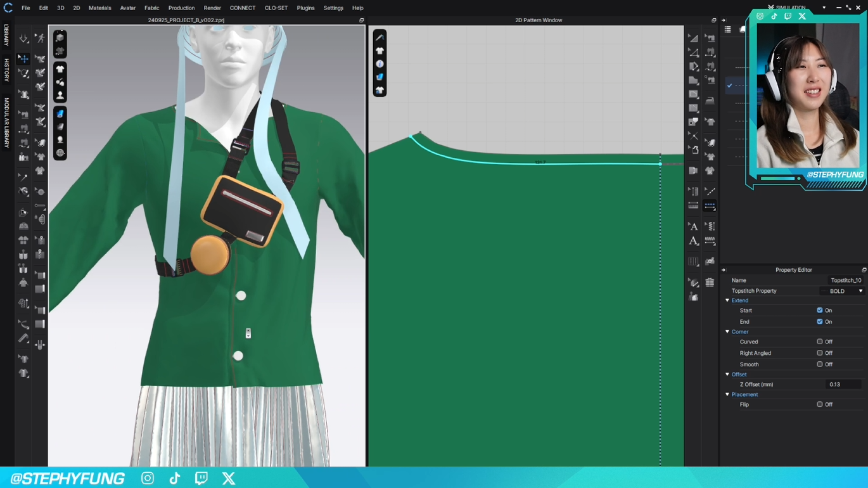Open the SIMULATION mode dropdown arrow

click(824, 8)
